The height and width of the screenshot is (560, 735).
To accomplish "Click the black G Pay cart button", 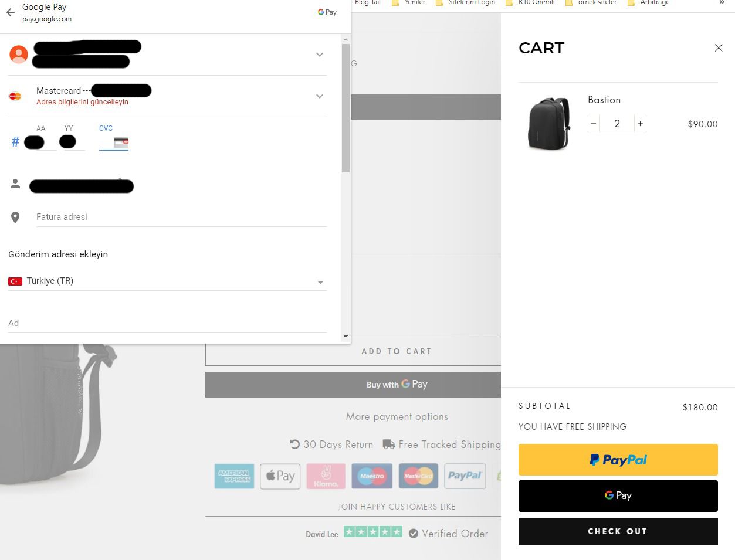I will 618,495.
